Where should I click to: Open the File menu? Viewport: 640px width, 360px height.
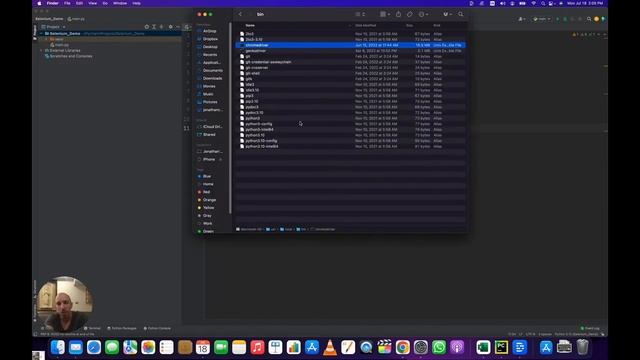[67, 3]
